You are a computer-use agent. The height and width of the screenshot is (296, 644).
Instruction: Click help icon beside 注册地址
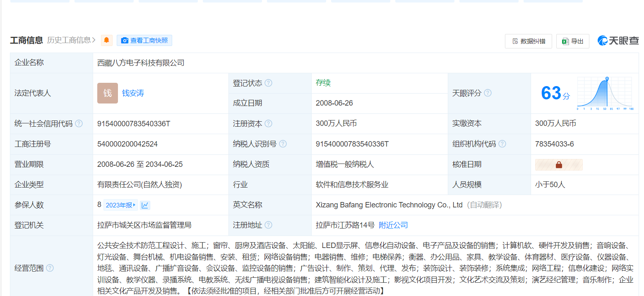coord(269,225)
